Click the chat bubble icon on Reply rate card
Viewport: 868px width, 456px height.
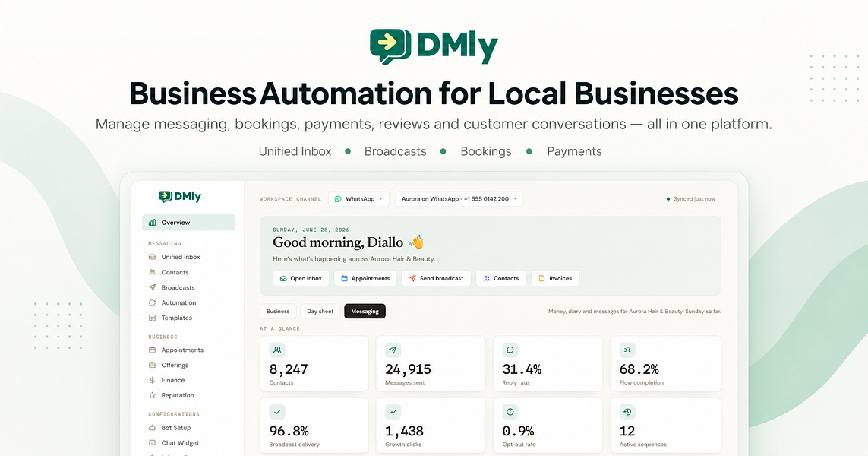pos(510,350)
